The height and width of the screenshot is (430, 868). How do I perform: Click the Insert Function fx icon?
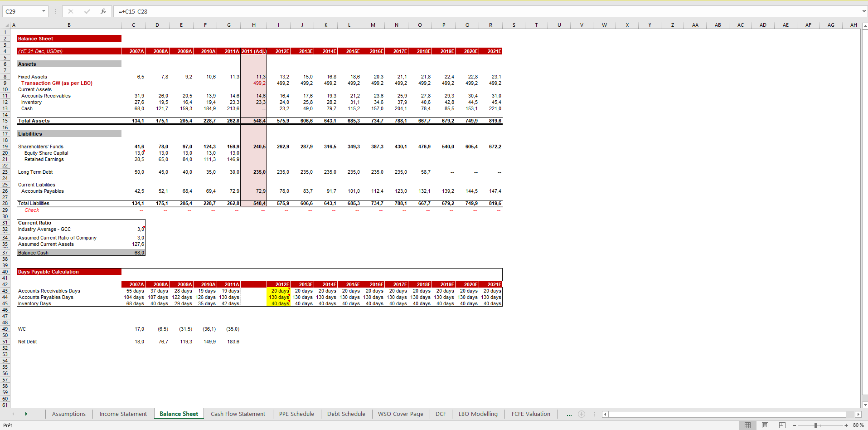click(103, 11)
